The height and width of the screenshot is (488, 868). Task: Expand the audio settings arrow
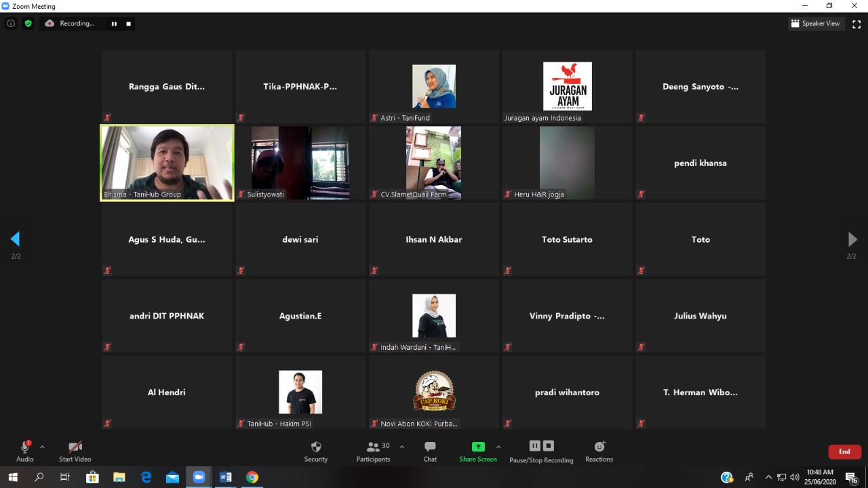(42, 447)
